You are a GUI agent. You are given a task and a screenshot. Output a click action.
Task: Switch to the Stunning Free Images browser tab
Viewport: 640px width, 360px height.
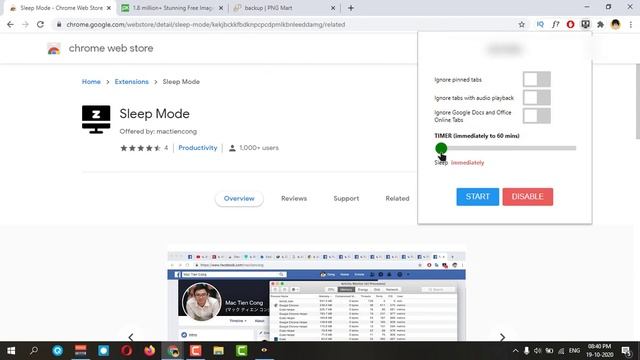pos(171,8)
